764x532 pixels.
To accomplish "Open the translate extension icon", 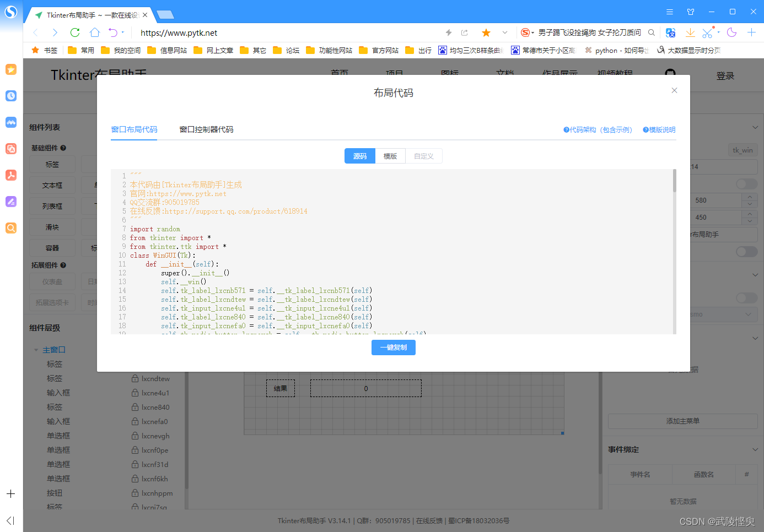I will tap(671, 32).
